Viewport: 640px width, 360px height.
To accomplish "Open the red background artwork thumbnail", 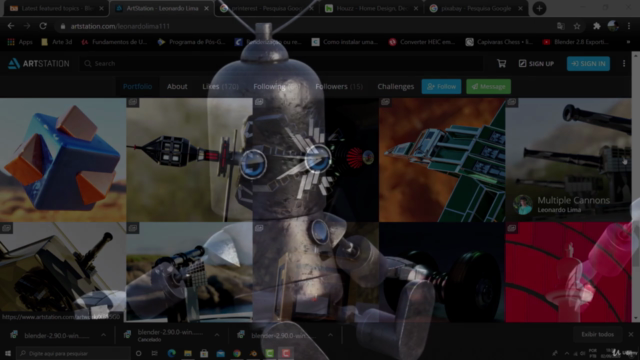I will [x=568, y=272].
